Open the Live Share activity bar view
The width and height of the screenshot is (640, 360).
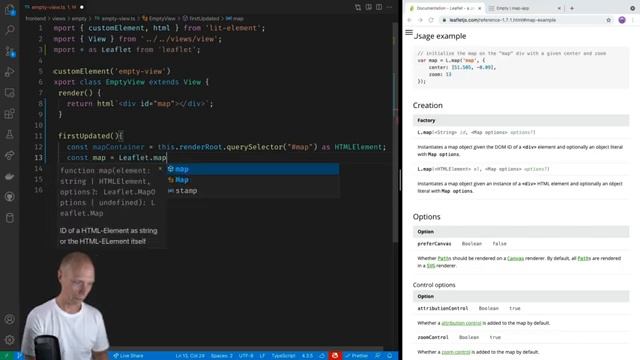click(9, 155)
